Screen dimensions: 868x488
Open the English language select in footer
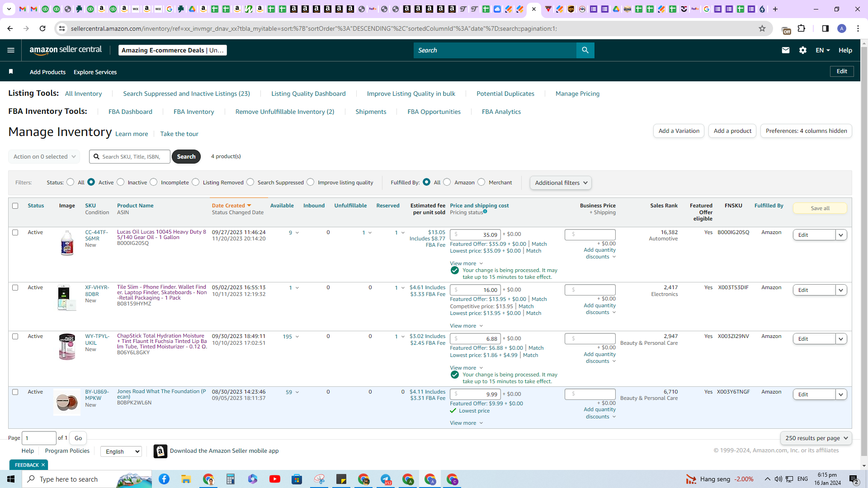coord(121,451)
